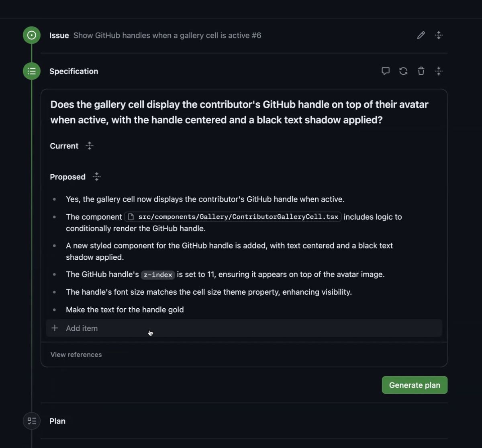Image resolution: width=482 pixels, height=448 pixels.
Task: Expand references by clicking View references
Action: coord(76,354)
